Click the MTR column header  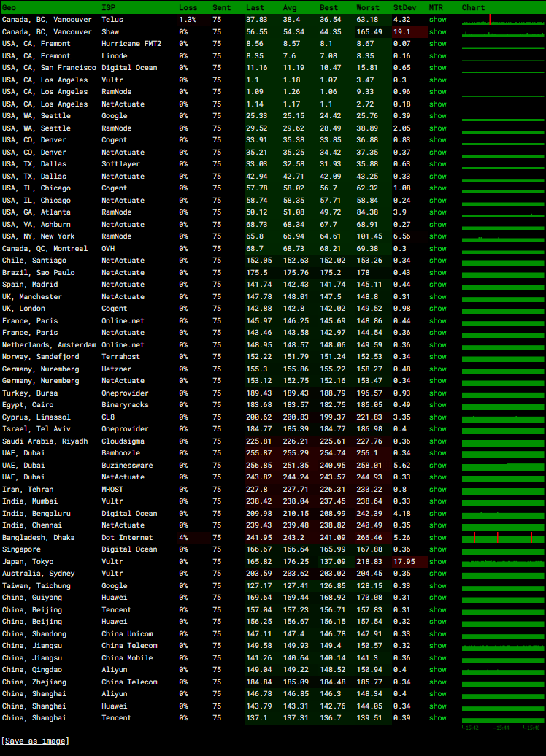point(436,8)
